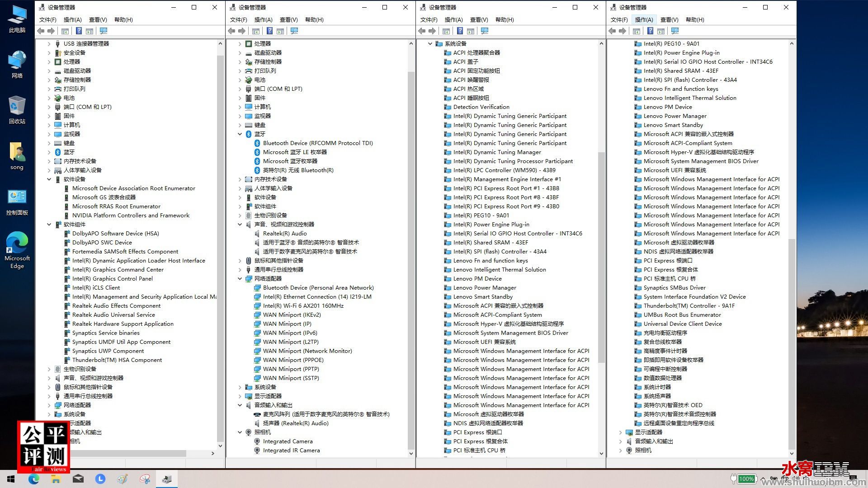Select Intel(R) LPC Controller (WM590) - 4389
This screenshot has height=488, width=868.
[x=504, y=170]
